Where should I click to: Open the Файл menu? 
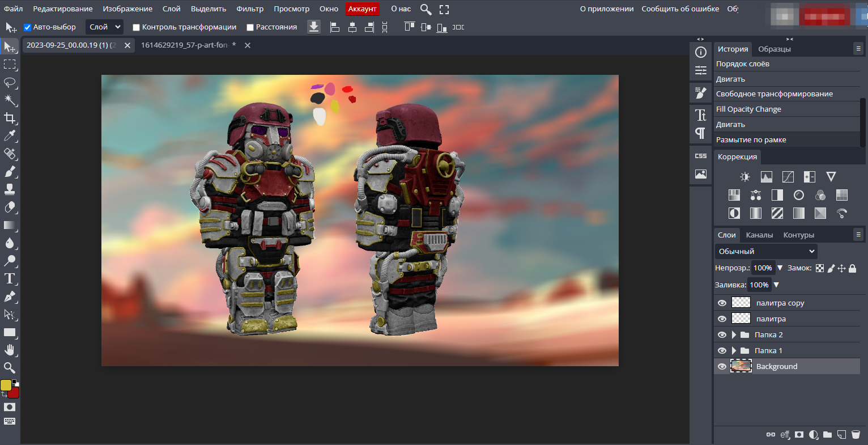click(14, 9)
